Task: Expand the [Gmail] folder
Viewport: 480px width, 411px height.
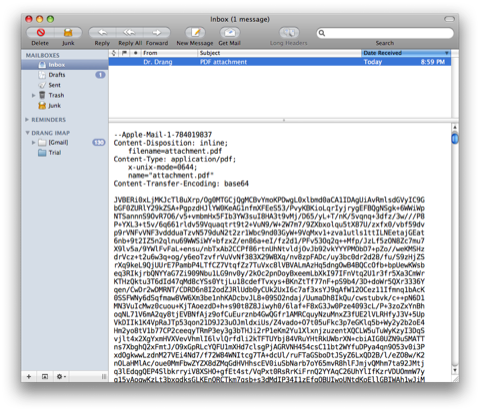Action: click(33, 142)
